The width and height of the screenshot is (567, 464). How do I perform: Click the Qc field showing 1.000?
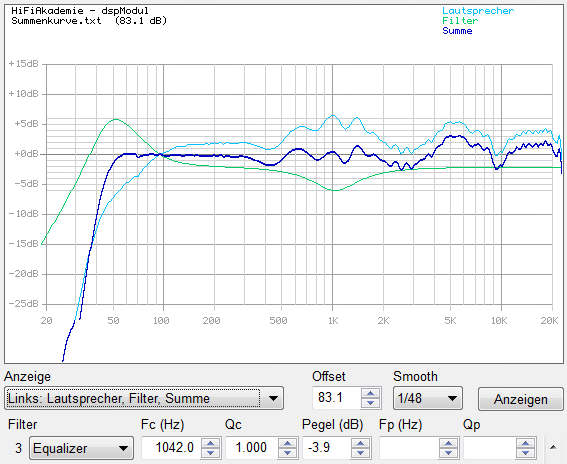pyautogui.click(x=252, y=448)
